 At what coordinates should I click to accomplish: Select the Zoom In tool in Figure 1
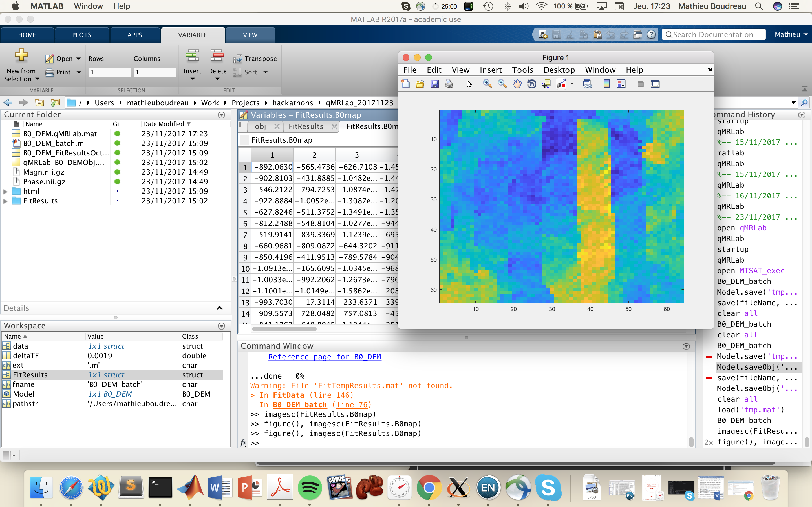pyautogui.click(x=487, y=84)
